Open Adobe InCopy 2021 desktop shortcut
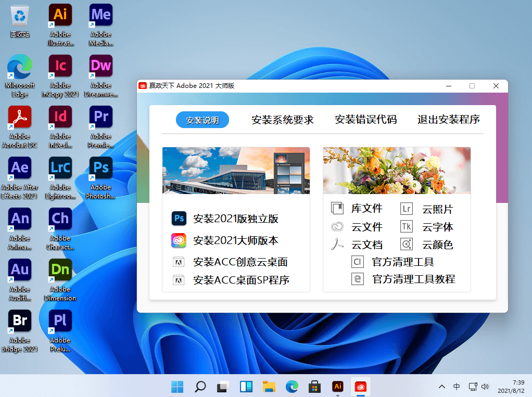 [x=60, y=76]
